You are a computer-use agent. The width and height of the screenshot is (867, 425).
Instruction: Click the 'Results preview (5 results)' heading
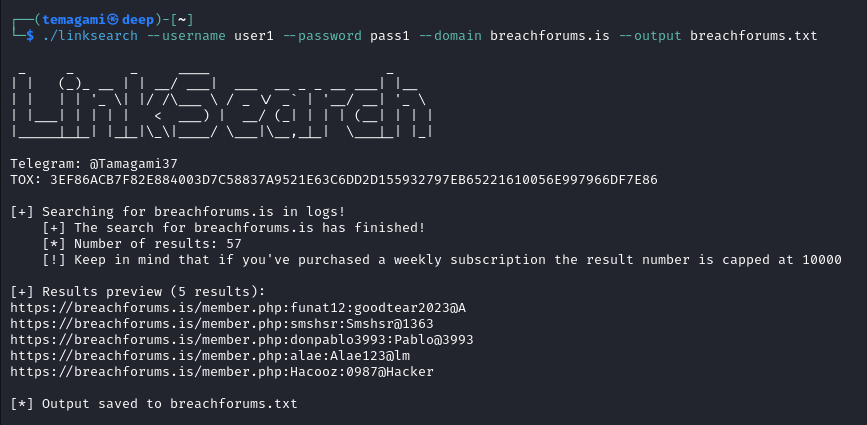click(138, 292)
